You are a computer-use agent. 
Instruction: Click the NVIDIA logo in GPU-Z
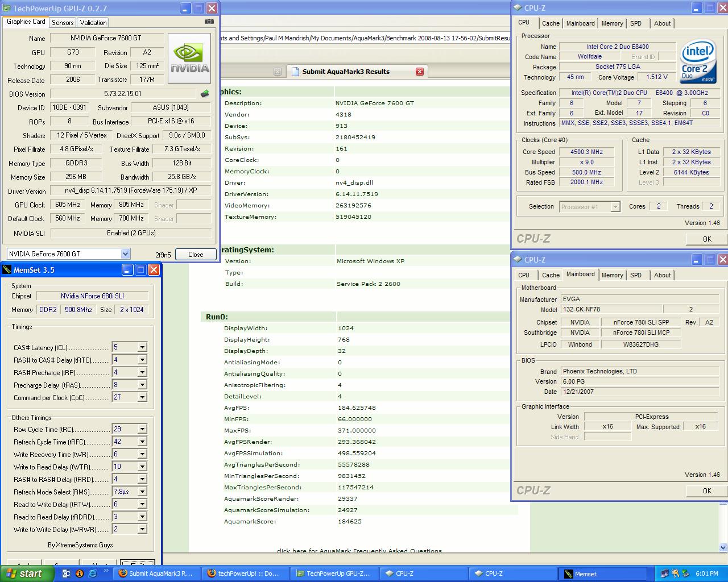[x=189, y=59]
